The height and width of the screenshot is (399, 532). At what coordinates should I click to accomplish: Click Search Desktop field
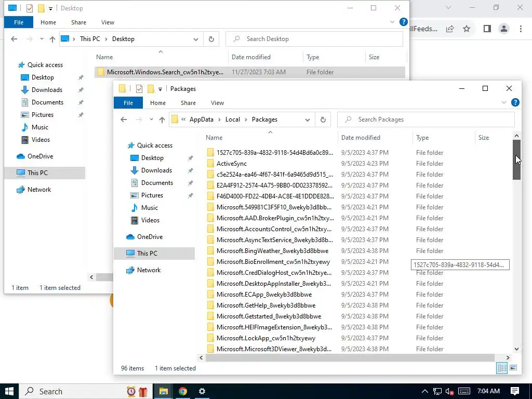tap(314, 39)
